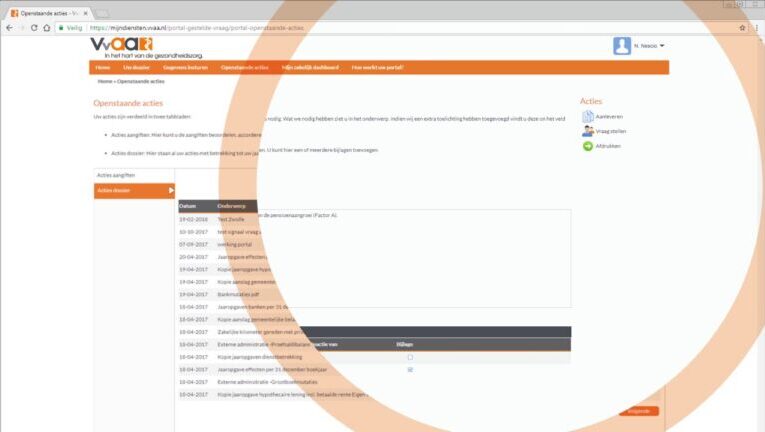Click the user avatar icon
Viewport: 765px width, 432px height.
pos(622,45)
